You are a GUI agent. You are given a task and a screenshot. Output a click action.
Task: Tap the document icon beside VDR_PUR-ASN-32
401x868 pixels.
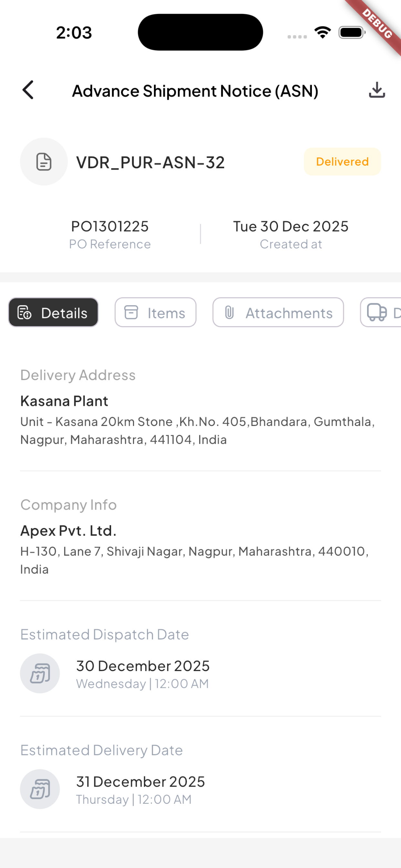pos(44,162)
